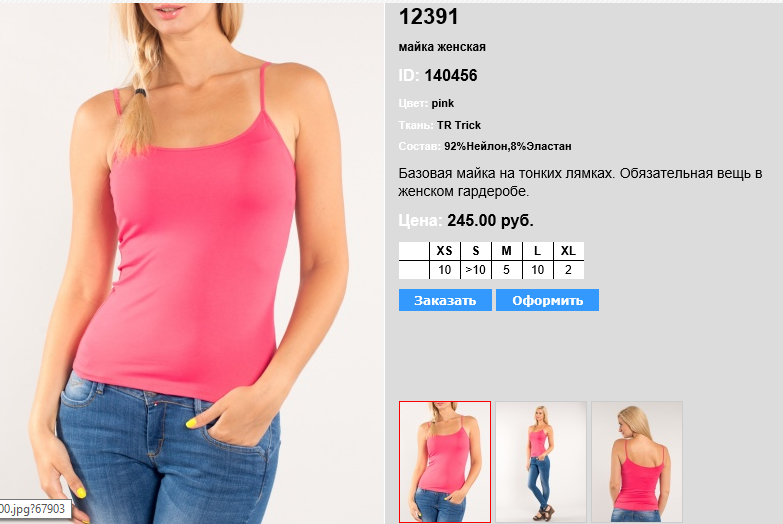
Task: Click the Заказать button
Action: coord(445,300)
